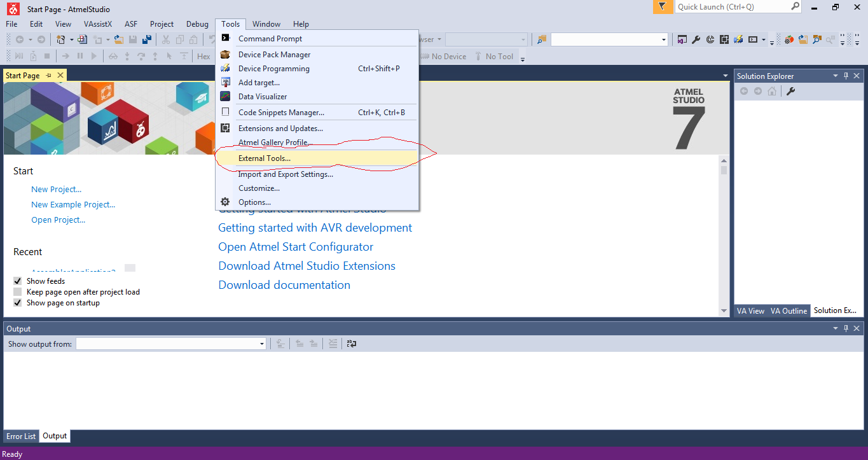The width and height of the screenshot is (868, 460).
Task: Open Getting started with AVR development link
Action: 315,227
